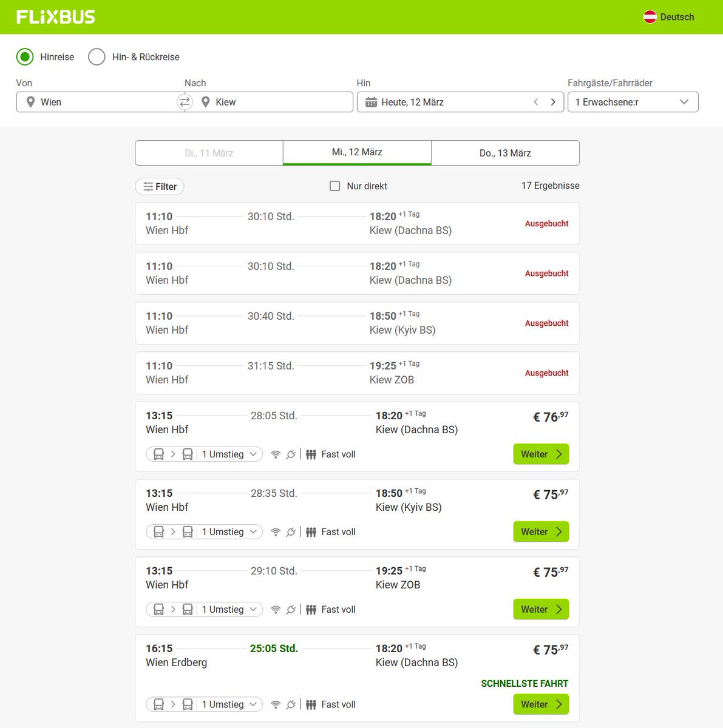
Task: Click the Wien Erdberg departure station
Action: point(176,662)
